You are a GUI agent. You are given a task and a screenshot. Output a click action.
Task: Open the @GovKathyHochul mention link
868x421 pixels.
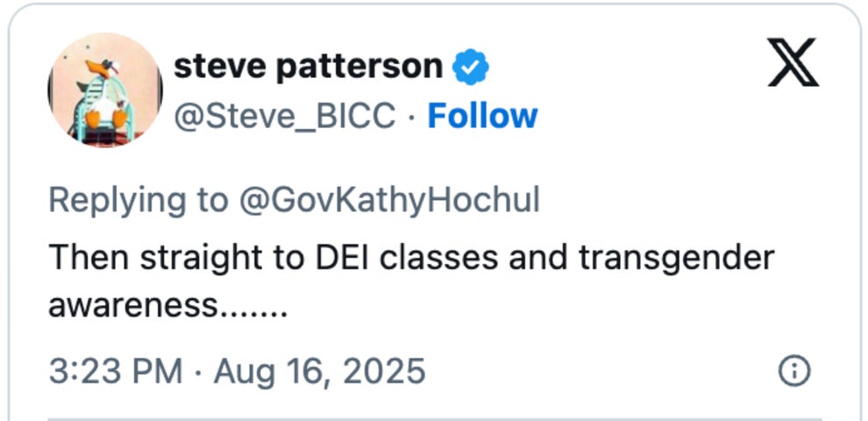(388, 200)
